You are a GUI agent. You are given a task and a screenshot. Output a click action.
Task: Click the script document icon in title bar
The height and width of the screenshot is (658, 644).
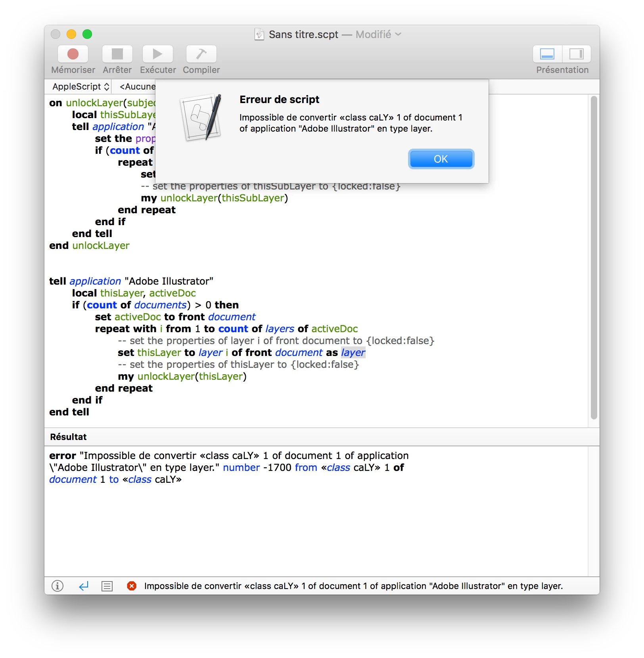click(259, 34)
